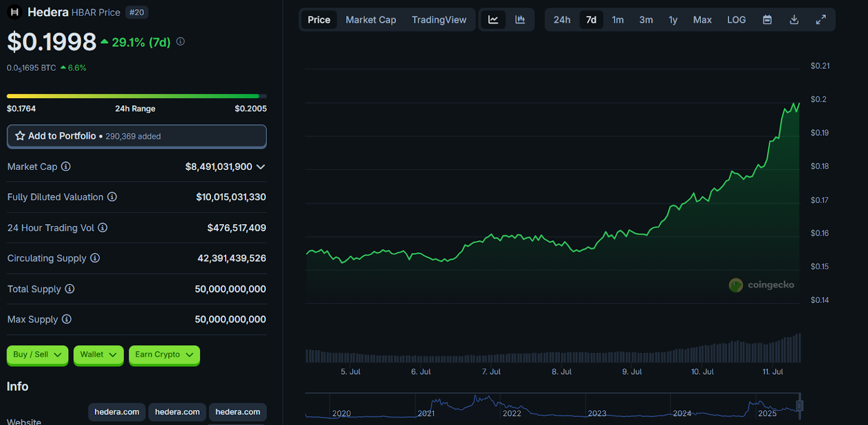Click the Hedera H logo icon
Viewport: 868px width, 425px height.
[15, 12]
